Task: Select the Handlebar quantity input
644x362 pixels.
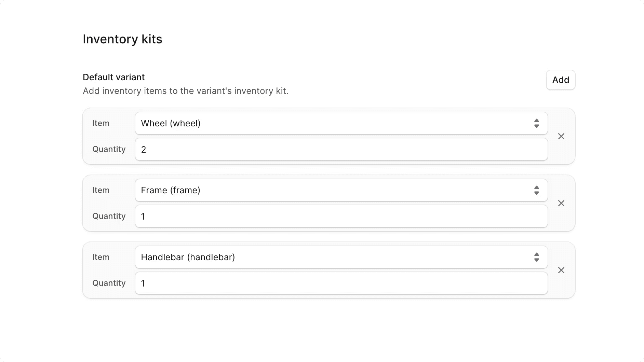Action: (x=341, y=283)
